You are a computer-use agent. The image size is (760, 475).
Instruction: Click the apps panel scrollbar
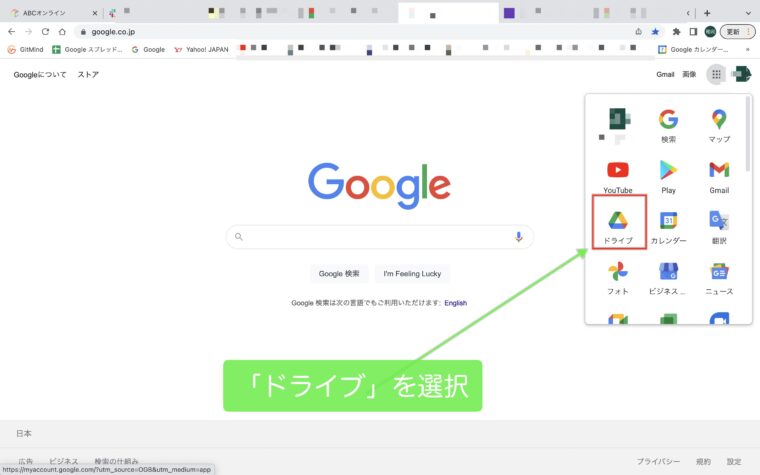click(748, 133)
